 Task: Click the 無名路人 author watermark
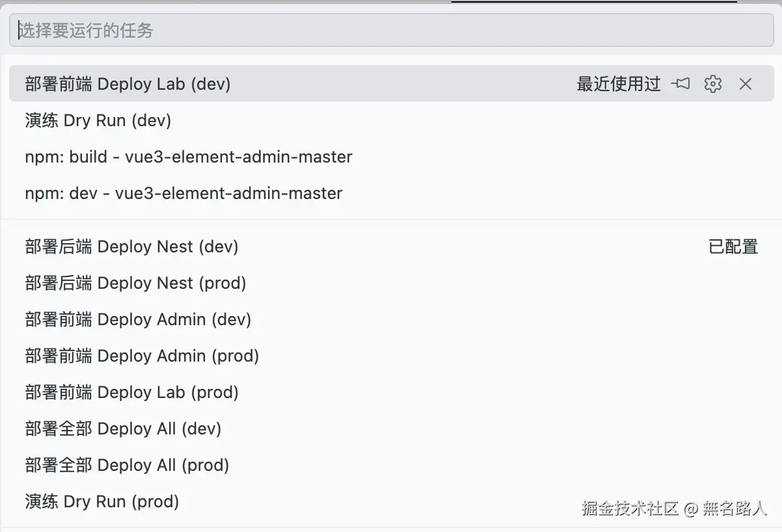pos(735,508)
